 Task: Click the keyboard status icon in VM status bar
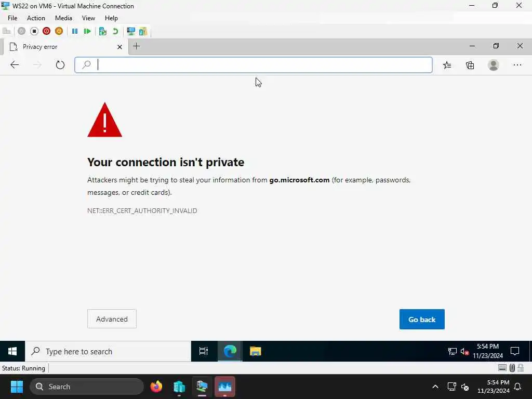pos(502,368)
